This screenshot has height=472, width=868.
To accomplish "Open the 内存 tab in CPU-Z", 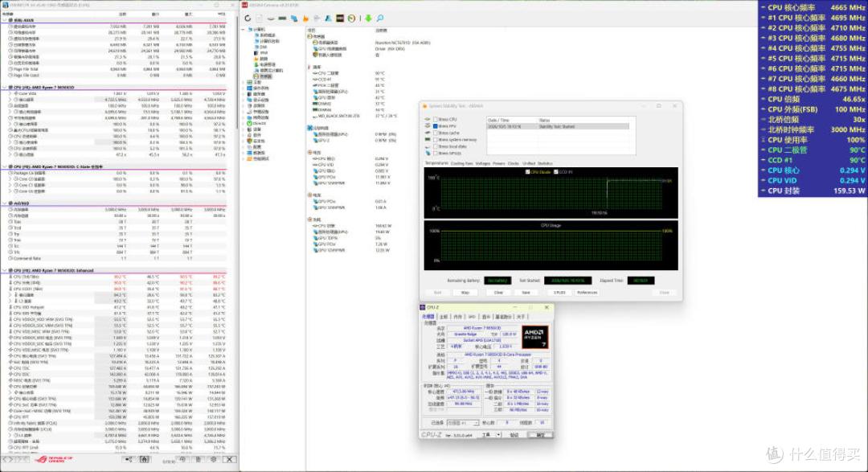I will point(458,317).
